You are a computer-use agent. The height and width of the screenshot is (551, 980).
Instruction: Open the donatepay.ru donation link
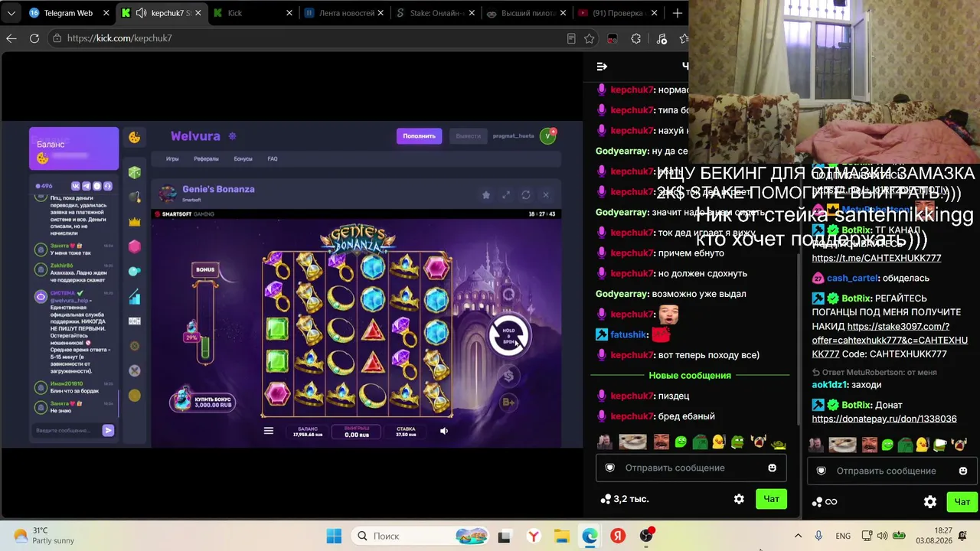pyautogui.click(x=884, y=419)
